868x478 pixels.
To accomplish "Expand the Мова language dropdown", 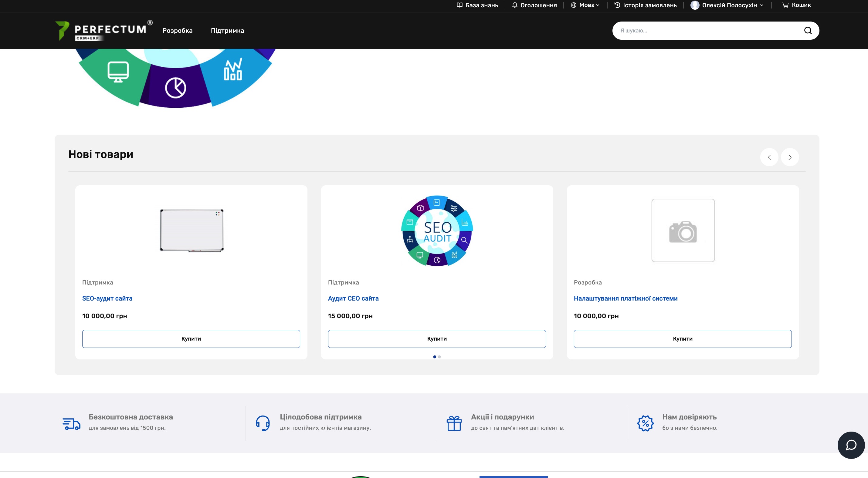I will point(585,5).
